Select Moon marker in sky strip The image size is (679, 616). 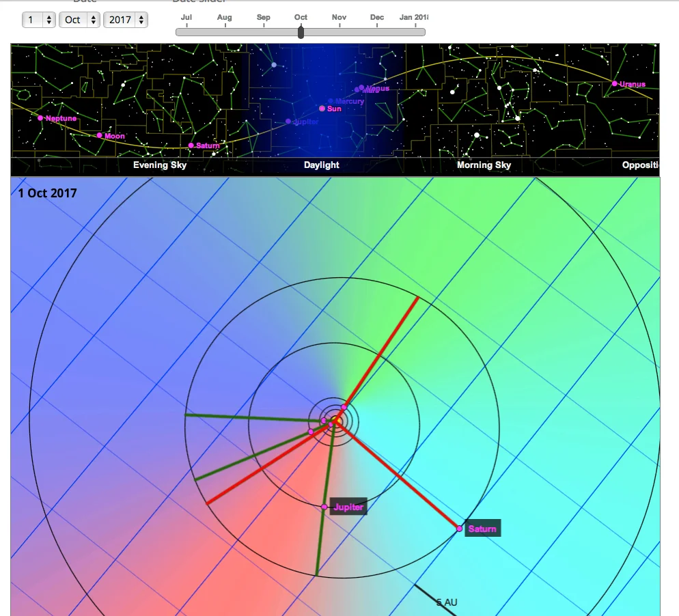[x=99, y=135]
